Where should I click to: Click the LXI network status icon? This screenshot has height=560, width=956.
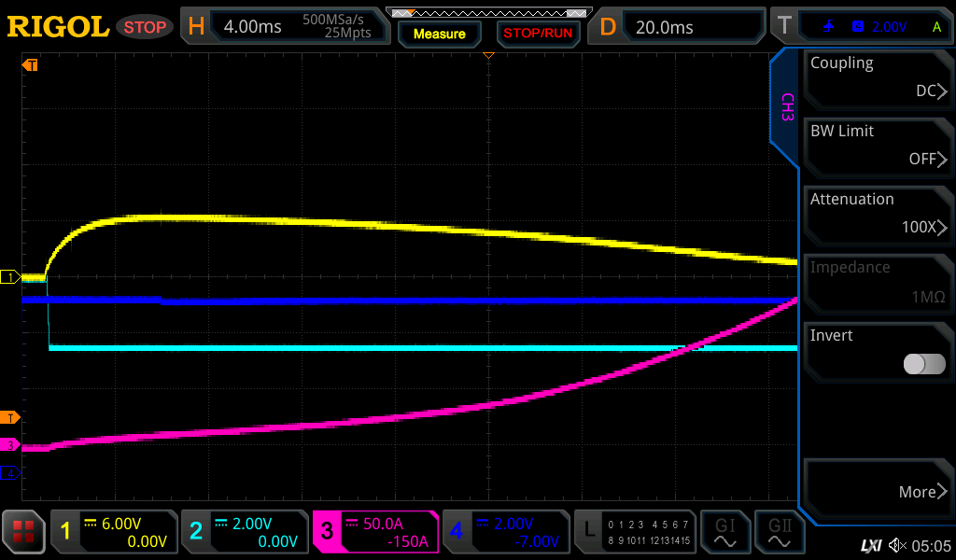(x=870, y=545)
